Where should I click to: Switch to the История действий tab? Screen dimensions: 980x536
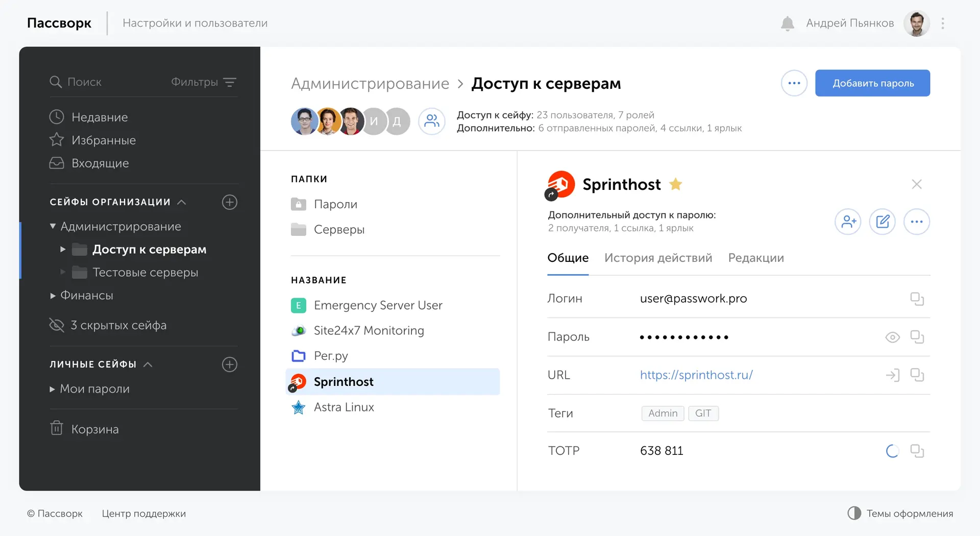click(658, 258)
